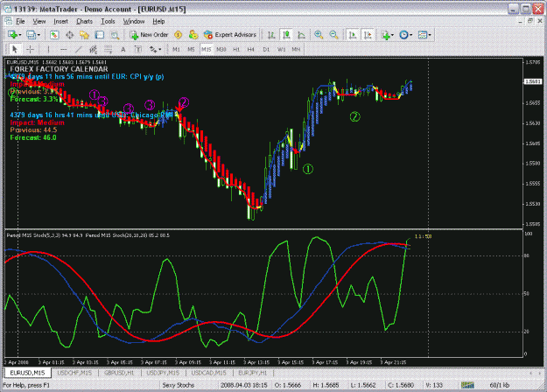Click the connection status bars indicator
The width and height of the screenshot is (547, 392).
[x=467, y=385]
